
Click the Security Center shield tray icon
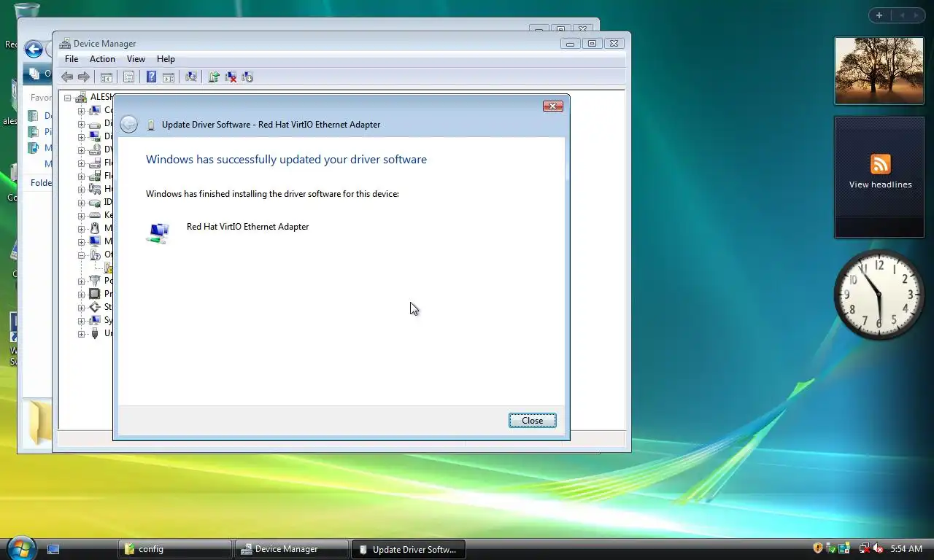tap(818, 548)
